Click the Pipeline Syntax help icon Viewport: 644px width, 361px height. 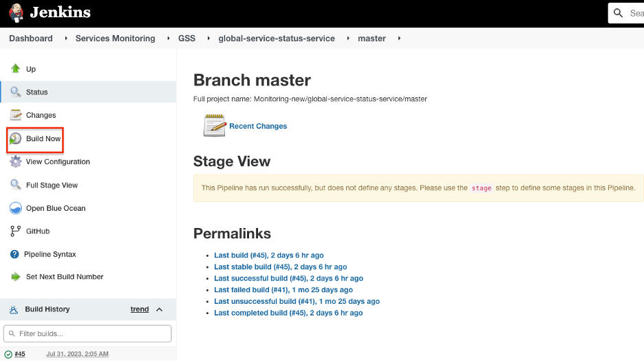[14, 254]
